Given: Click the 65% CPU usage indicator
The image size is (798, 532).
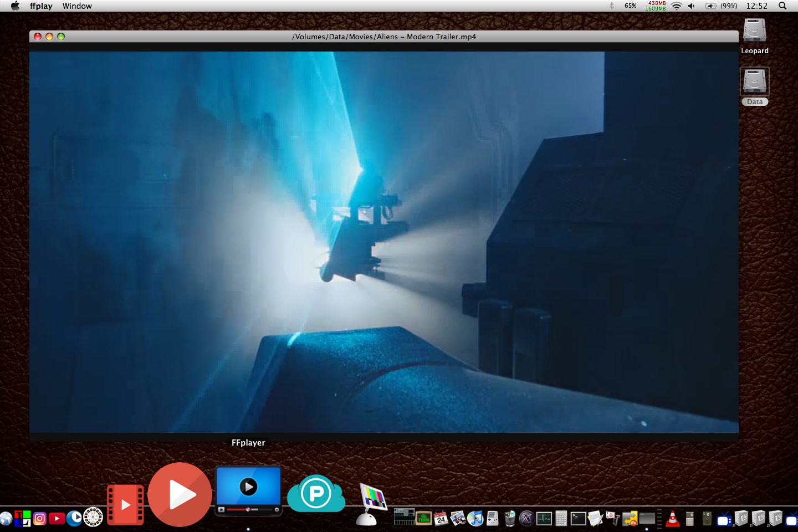Looking at the screenshot, I should pyautogui.click(x=631, y=6).
